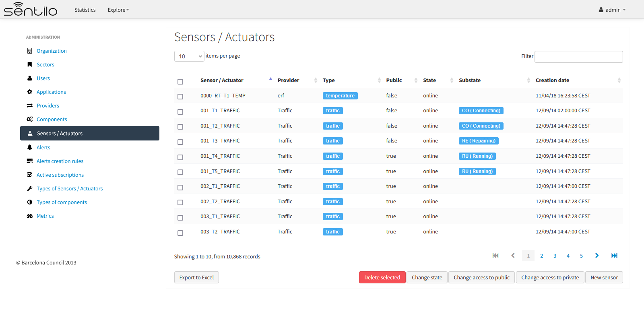Click the Change state button
The height and width of the screenshot is (322, 644).
427,277
